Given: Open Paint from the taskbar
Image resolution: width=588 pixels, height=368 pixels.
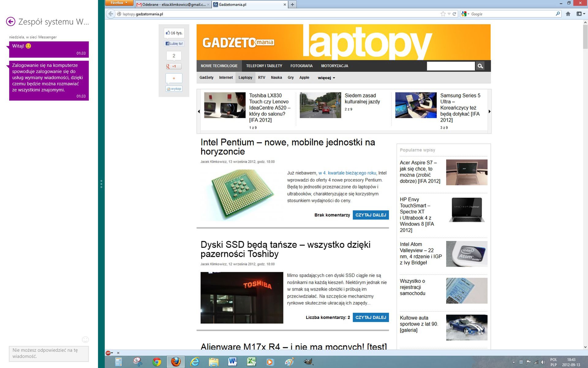Looking at the screenshot, I should tap(289, 362).
